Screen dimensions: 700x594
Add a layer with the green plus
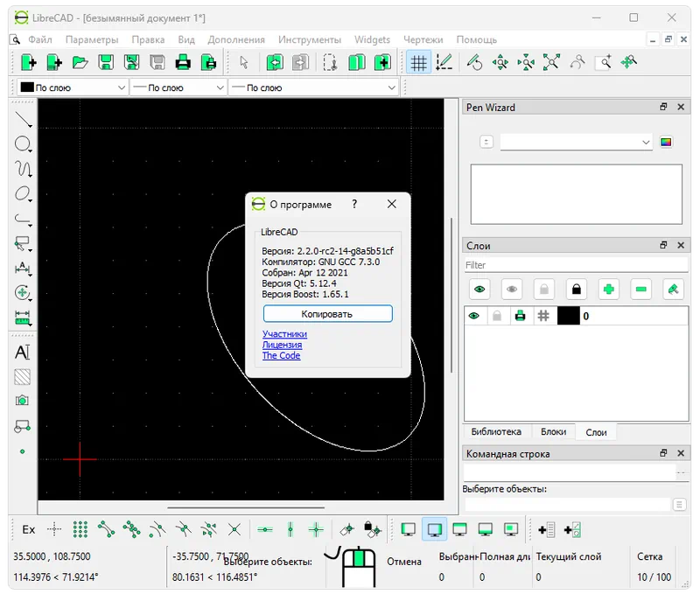[x=608, y=290]
